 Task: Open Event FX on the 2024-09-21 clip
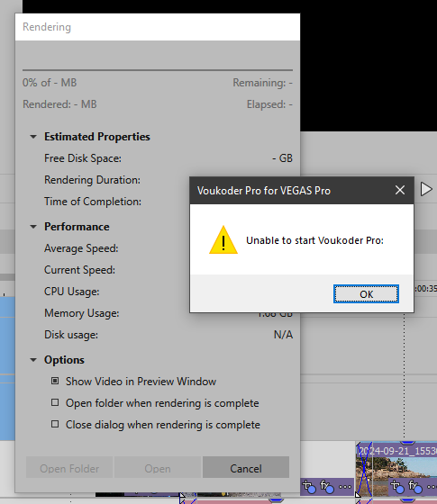point(414,486)
